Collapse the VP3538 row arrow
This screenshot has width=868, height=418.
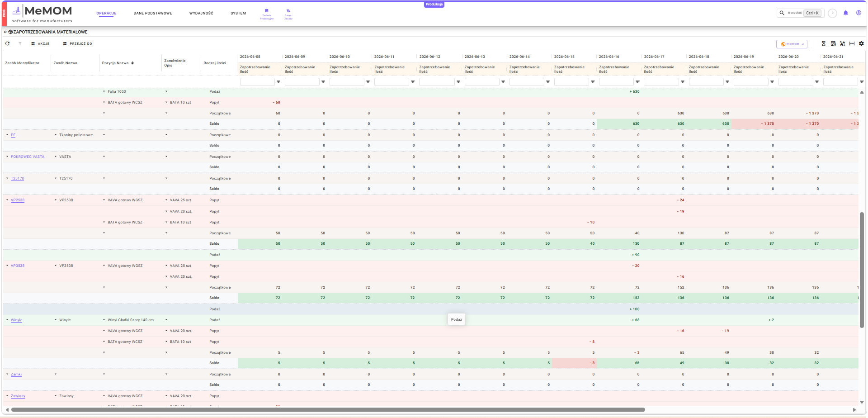coord(7,266)
